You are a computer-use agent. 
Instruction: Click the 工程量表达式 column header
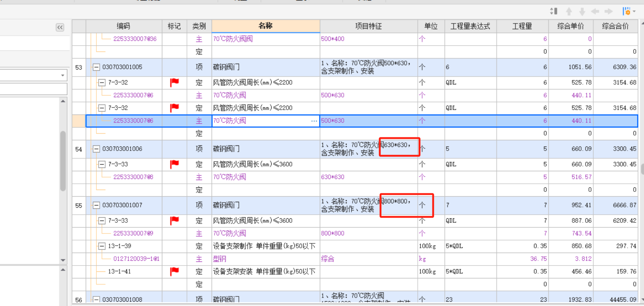(470, 26)
